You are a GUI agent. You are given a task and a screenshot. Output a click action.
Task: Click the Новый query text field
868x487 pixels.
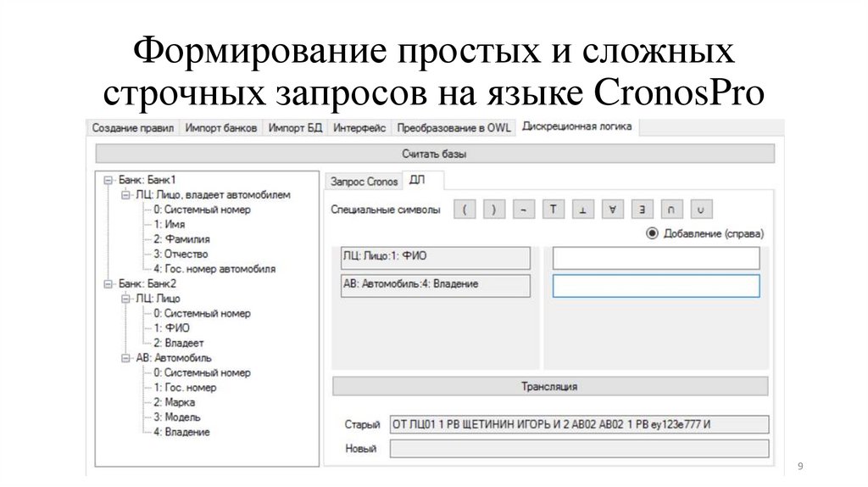tap(579, 449)
